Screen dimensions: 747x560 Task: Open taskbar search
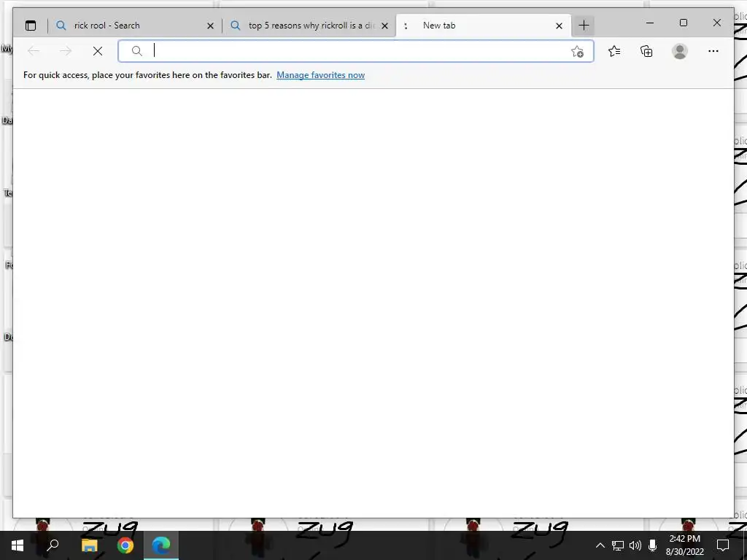(x=53, y=545)
